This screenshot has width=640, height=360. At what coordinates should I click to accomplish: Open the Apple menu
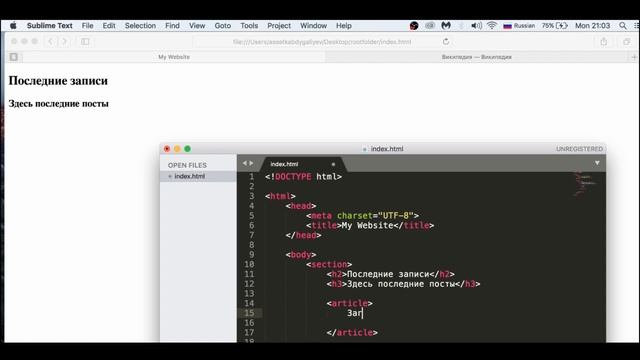13,25
